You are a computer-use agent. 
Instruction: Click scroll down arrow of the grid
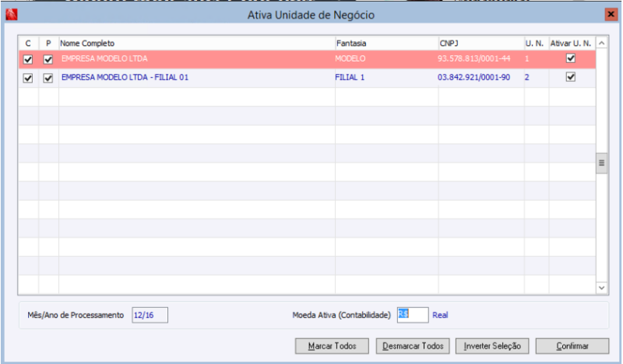tap(601, 288)
